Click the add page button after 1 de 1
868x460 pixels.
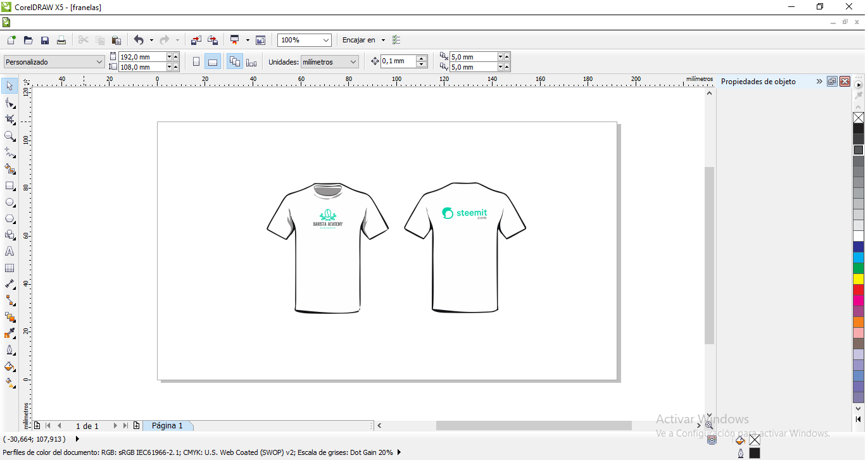pos(136,426)
